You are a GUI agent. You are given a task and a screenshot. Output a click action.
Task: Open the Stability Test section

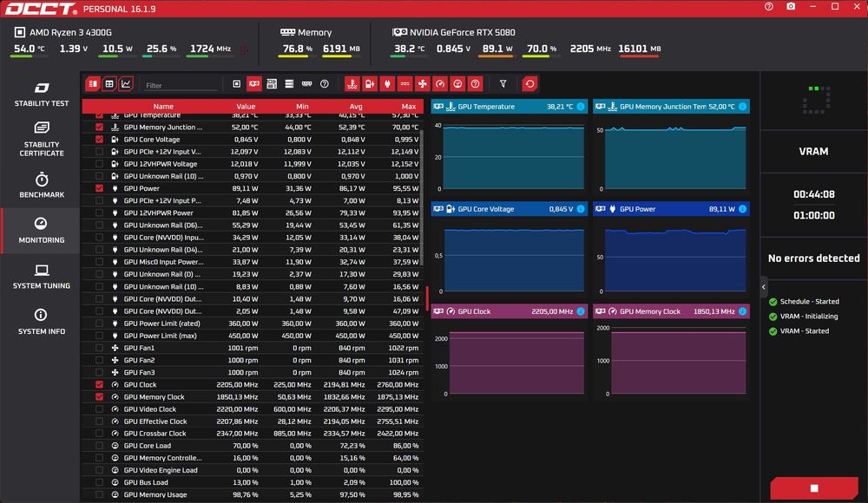42,94
